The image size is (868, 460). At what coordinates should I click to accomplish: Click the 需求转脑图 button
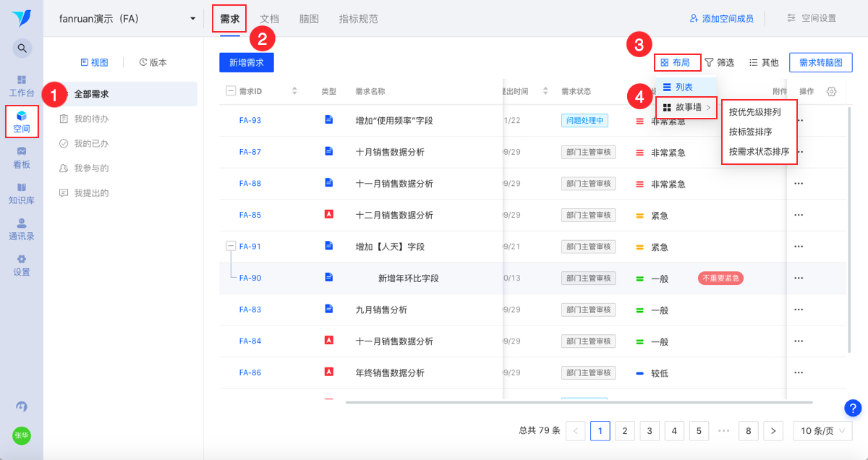(821, 63)
